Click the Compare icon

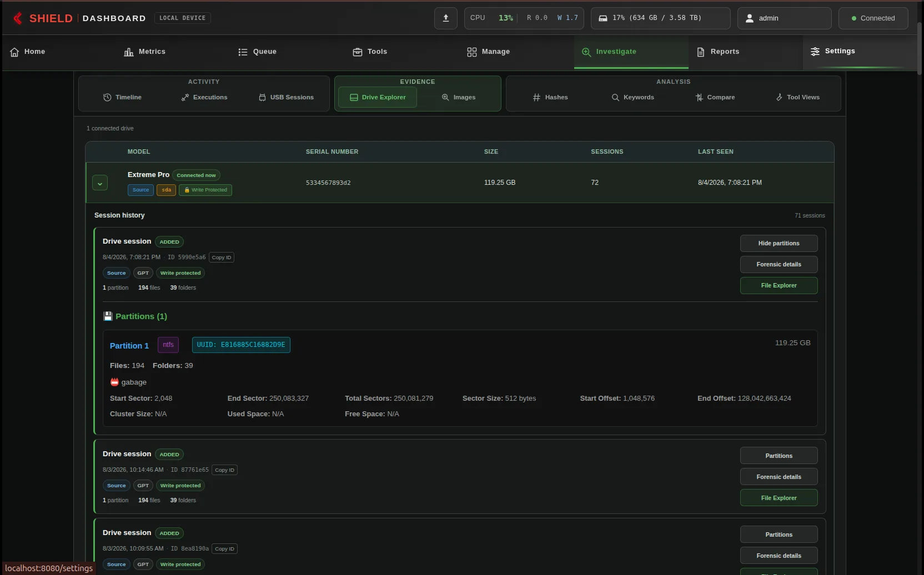point(699,97)
